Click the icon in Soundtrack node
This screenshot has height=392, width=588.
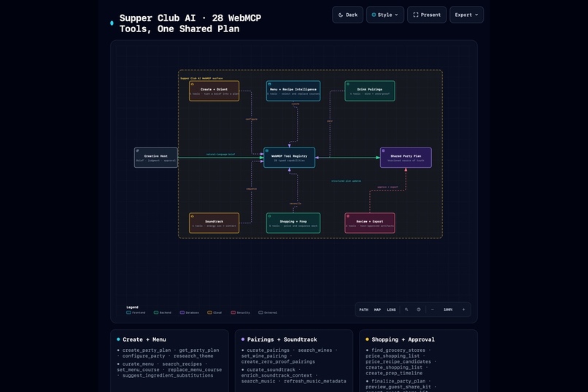pyautogui.click(x=193, y=216)
